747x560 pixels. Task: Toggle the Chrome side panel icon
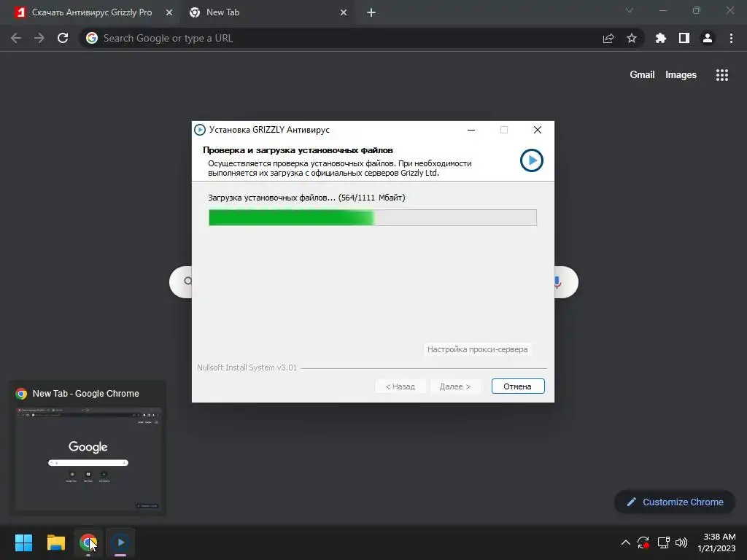click(x=684, y=38)
